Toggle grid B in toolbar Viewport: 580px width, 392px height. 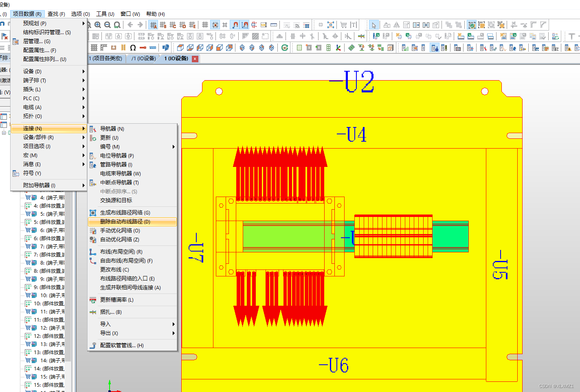(x=163, y=25)
